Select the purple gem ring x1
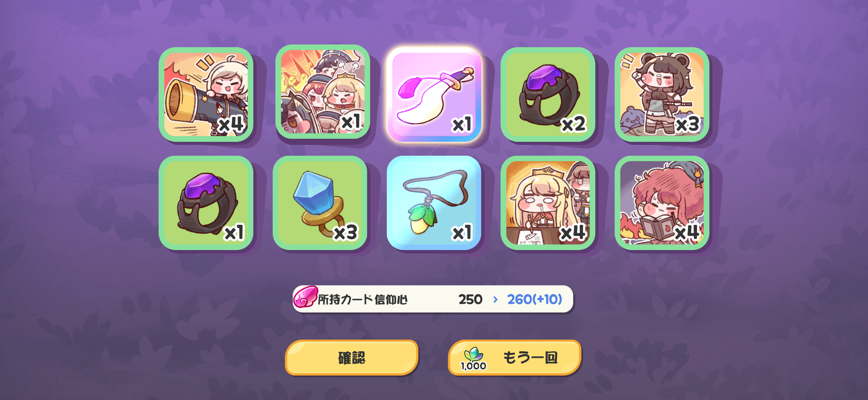 (206, 203)
